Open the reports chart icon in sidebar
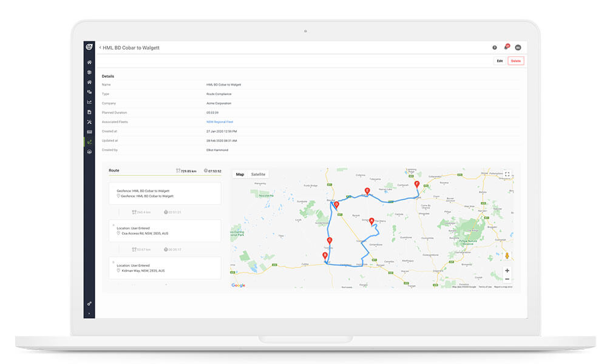 (x=89, y=102)
